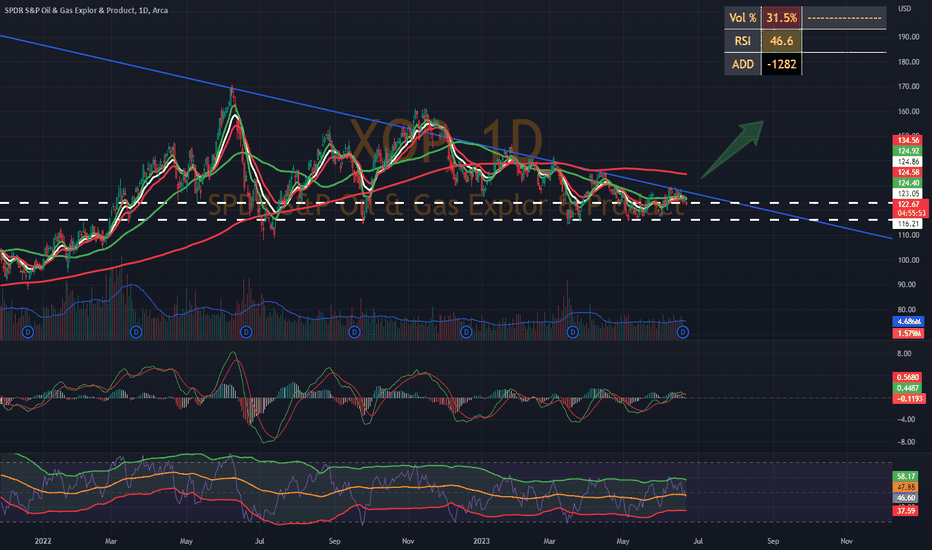Click the red 124.58 price label
The image size is (932, 550).
(908, 172)
